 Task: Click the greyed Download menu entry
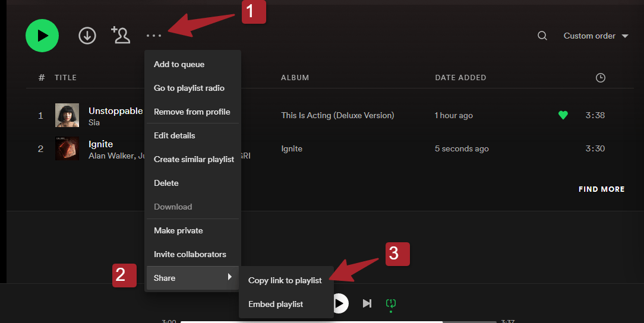(x=192, y=207)
